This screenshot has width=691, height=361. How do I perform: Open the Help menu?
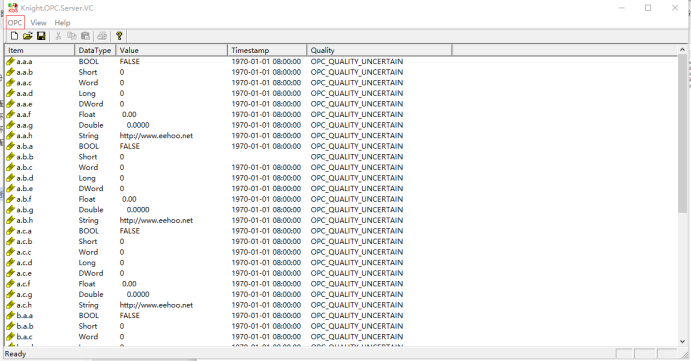click(62, 22)
